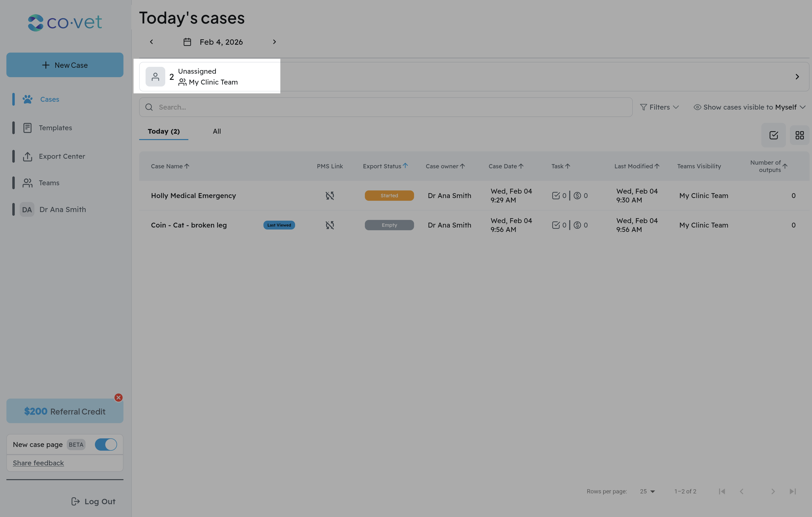
Task: Click PMS link icon for Holly Medical Emergency
Action: tap(330, 196)
